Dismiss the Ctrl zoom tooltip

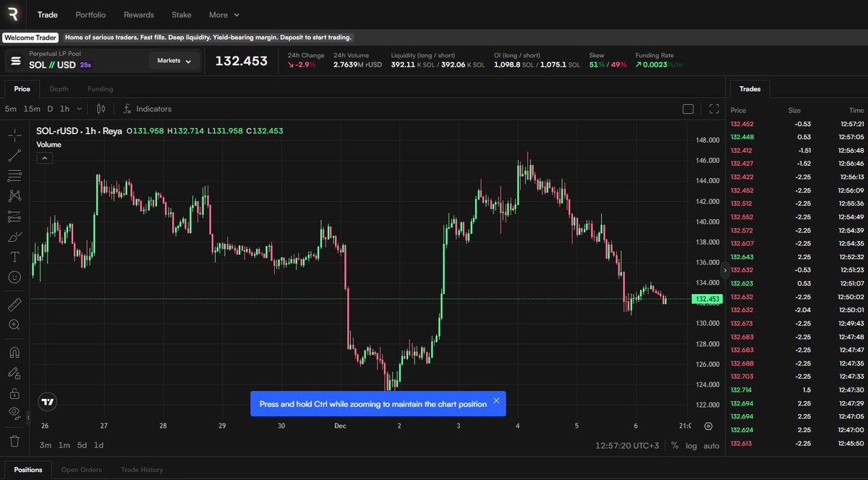click(496, 400)
